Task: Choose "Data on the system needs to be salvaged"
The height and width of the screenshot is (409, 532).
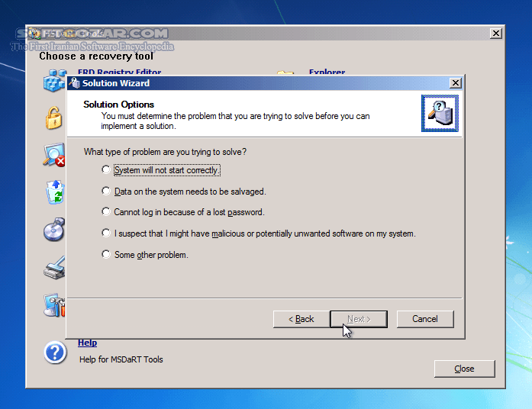Action: pos(106,192)
